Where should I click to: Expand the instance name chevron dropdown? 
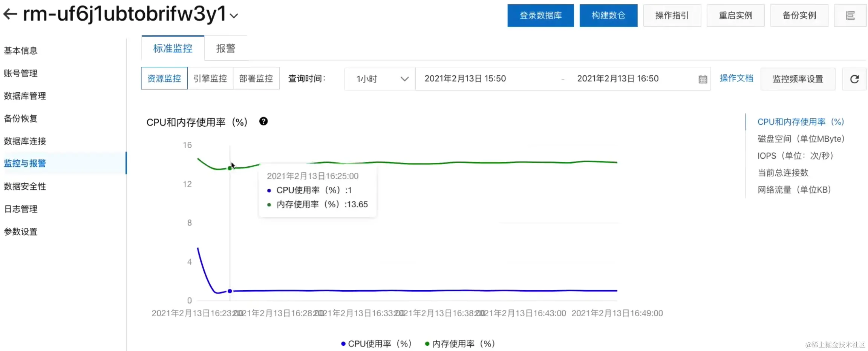[x=234, y=16]
